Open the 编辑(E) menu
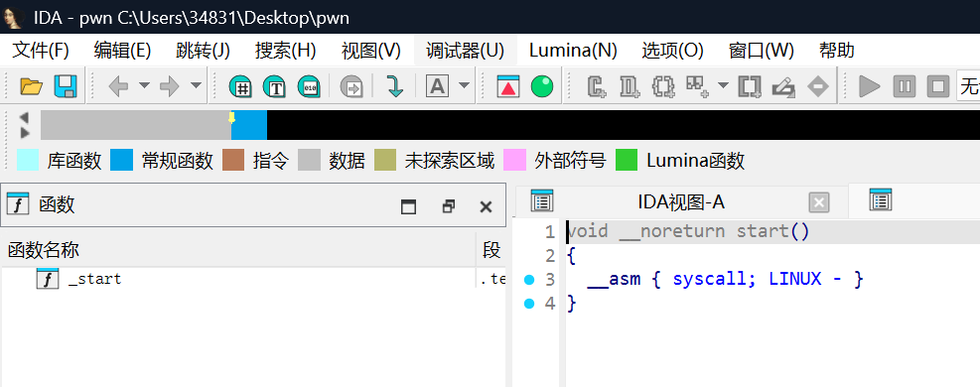 click(122, 51)
